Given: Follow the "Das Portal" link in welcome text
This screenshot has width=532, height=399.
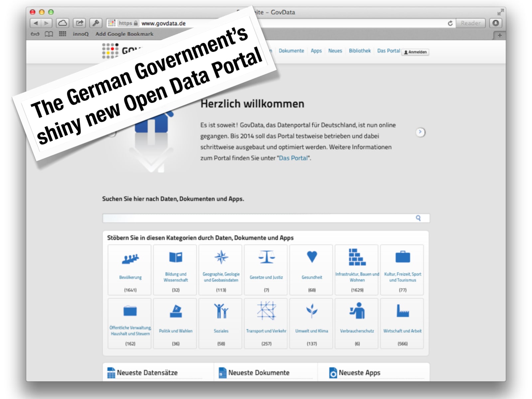Looking at the screenshot, I should 293,158.
